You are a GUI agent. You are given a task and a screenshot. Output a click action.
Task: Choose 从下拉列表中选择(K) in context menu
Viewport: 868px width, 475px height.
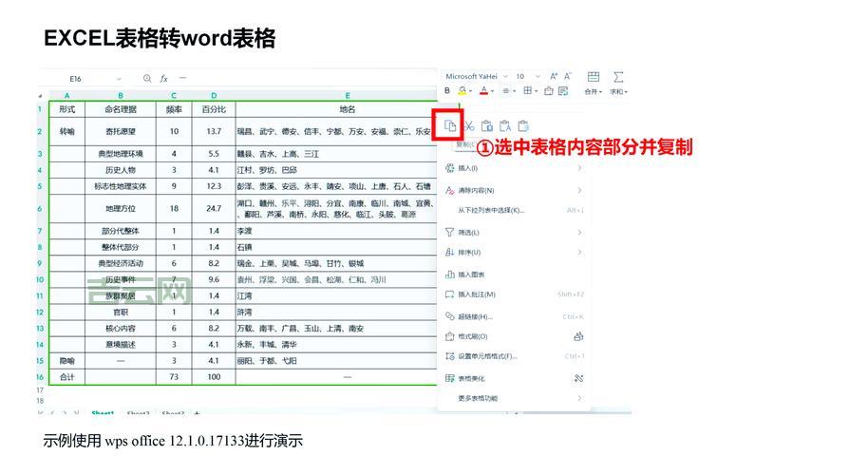coord(514,210)
